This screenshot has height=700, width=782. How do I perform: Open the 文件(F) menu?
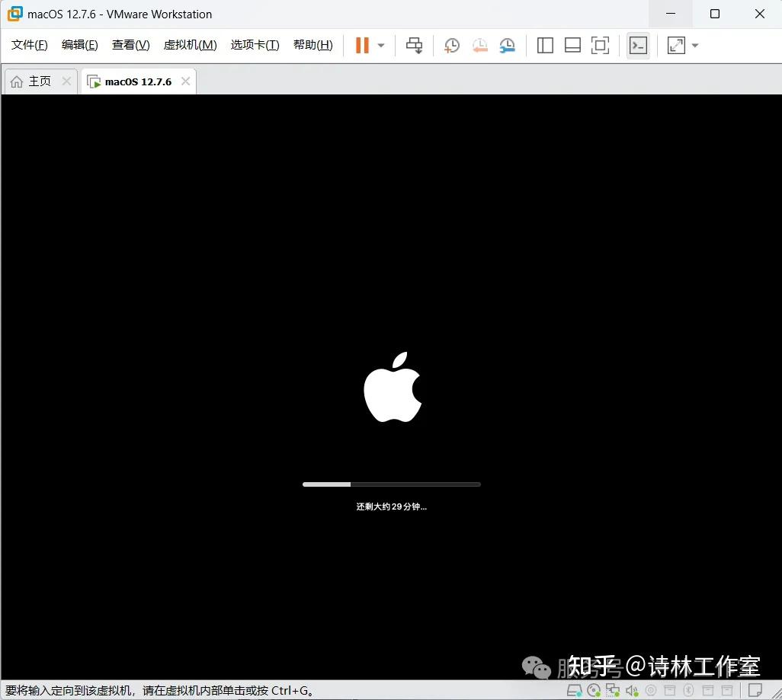click(30, 45)
